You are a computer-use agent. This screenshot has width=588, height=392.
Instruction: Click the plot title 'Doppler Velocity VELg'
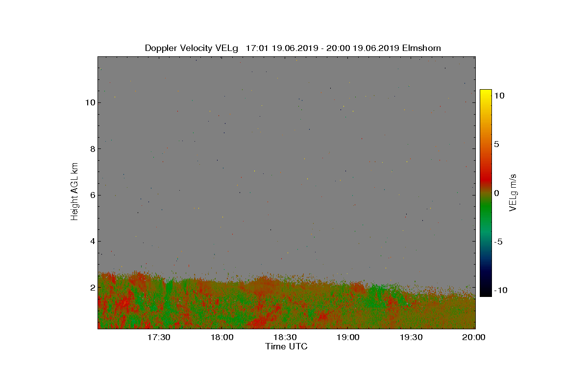point(191,48)
